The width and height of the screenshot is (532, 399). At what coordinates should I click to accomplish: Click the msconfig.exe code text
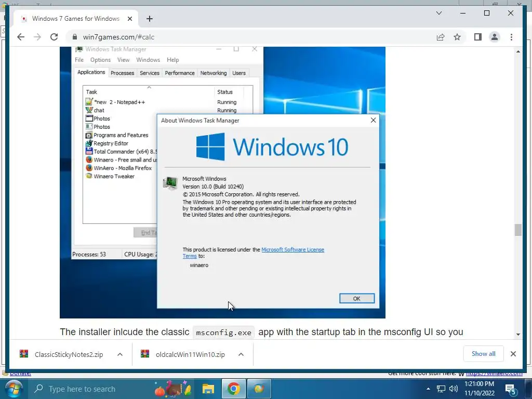pos(223,332)
